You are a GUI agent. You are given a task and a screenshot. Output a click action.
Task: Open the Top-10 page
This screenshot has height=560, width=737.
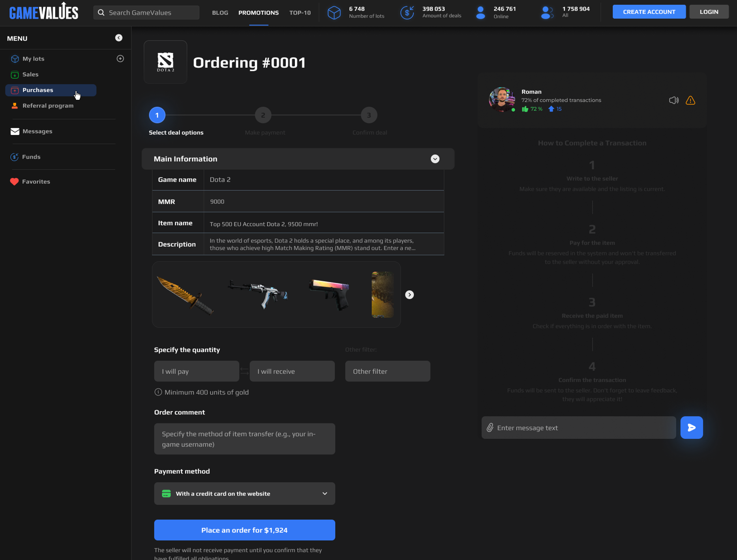click(300, 13)
